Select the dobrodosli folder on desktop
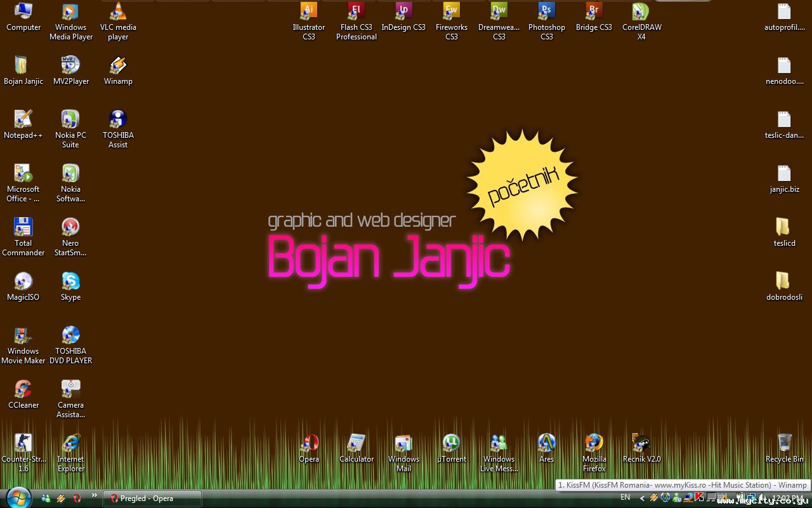Image resolution: width=812 pixels, height=508 pixels. coord(784,286)
